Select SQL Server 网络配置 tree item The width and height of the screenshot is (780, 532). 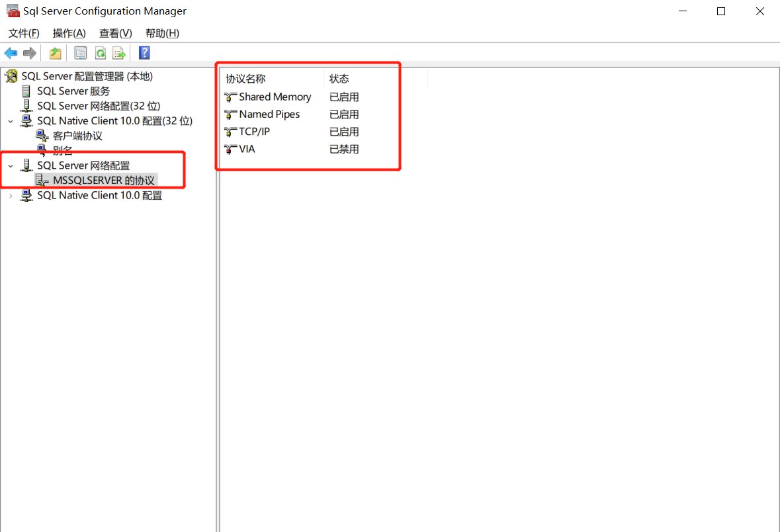[83, 165]
